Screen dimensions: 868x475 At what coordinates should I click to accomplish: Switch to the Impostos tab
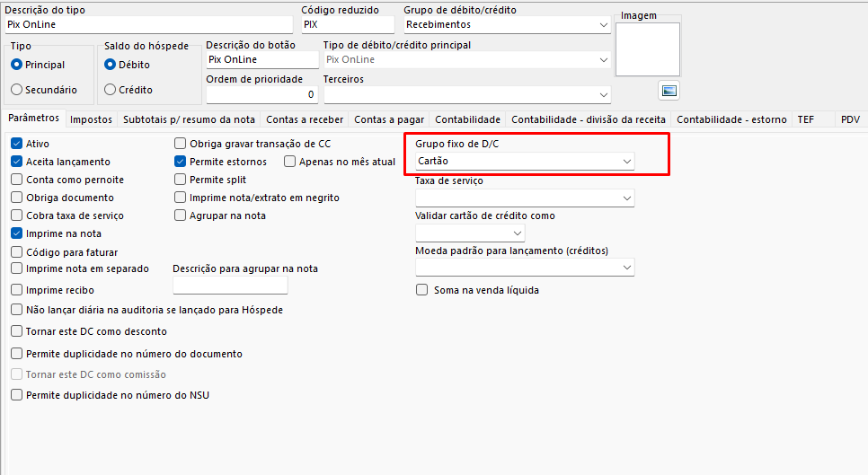point(91,119)
